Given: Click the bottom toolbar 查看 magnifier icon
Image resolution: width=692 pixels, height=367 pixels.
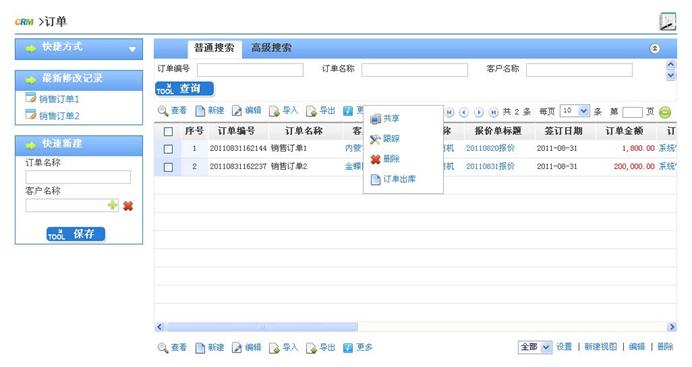Looking at the screenshot, I should coord(163,348).
